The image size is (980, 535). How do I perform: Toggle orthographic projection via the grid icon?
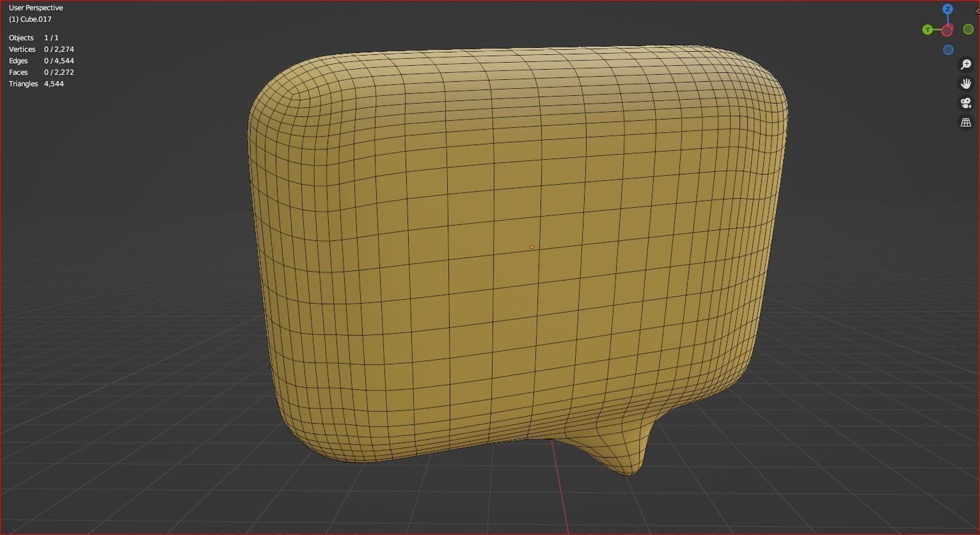[x=966, y=121]
